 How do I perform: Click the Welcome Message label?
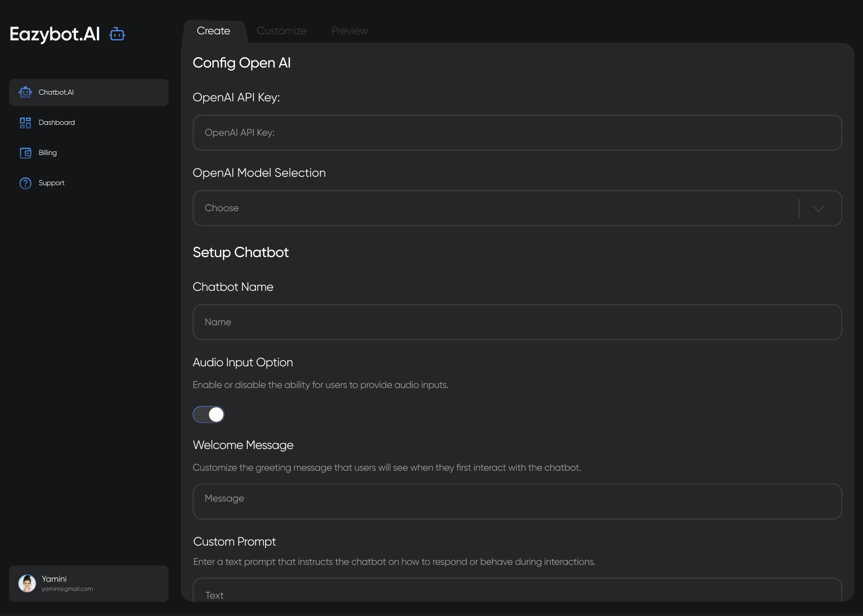(x=243, y=445)
